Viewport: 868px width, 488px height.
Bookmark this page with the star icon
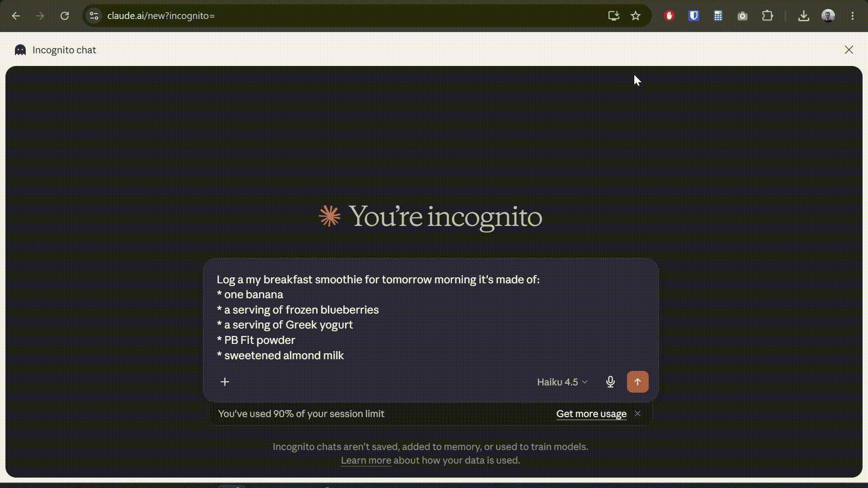tap(636, 16)
